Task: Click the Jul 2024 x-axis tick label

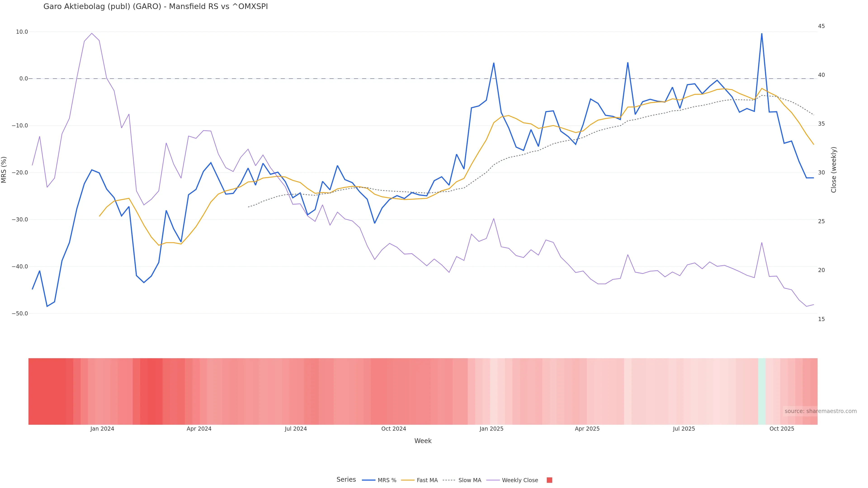Action: click(x=295, y=429)
